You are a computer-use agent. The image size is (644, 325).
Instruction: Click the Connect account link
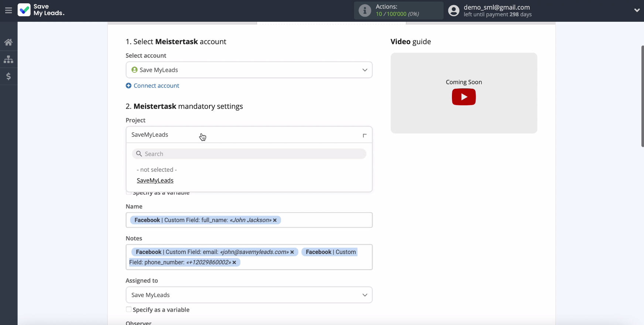(156, 86)
